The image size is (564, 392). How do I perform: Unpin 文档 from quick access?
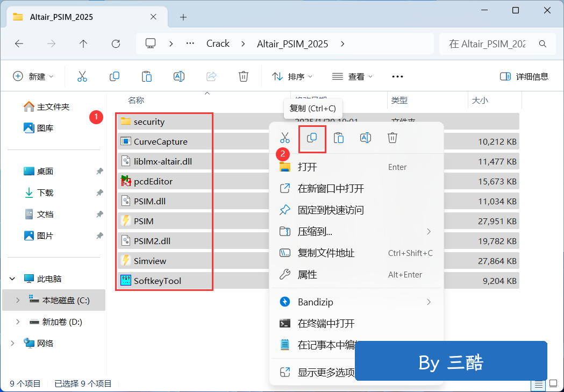[99, 215]
